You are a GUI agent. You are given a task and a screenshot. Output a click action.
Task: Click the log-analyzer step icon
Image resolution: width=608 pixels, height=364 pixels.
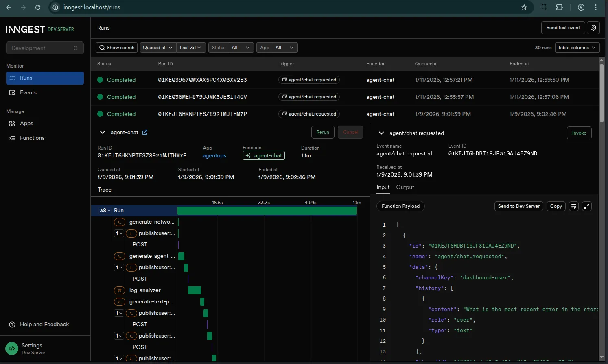119,290
